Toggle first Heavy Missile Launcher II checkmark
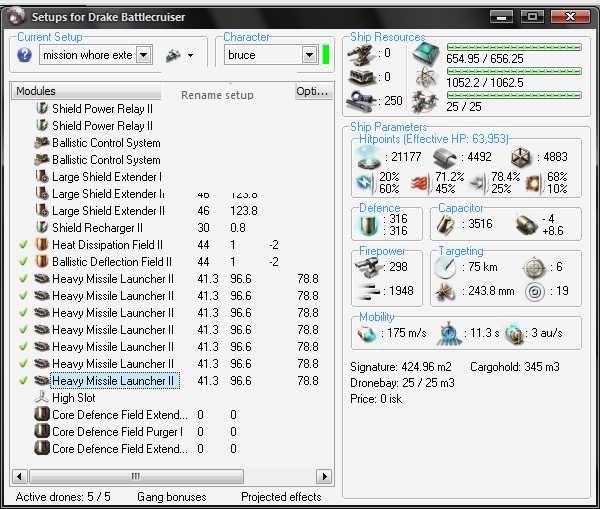The width and height of the screenshot is (600, 509). click(23, 279)
